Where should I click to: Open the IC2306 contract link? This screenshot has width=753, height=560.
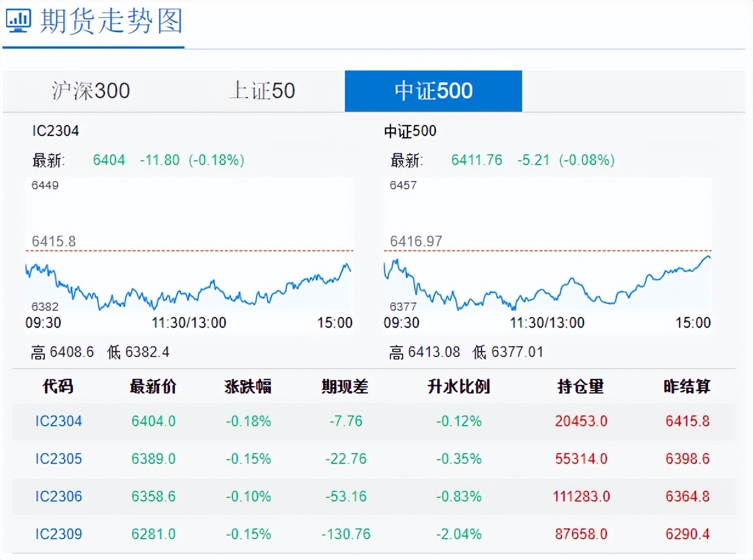click(59, 496)
